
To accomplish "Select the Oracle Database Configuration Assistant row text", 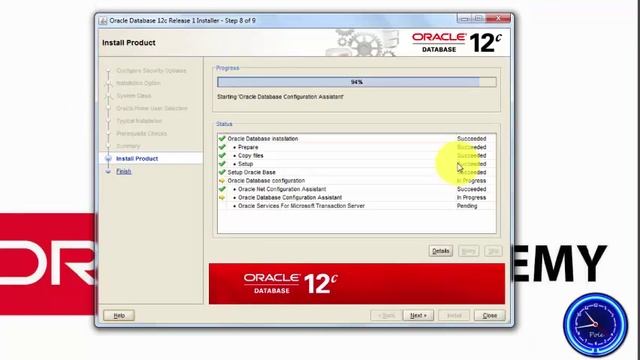I will (290, 198).
